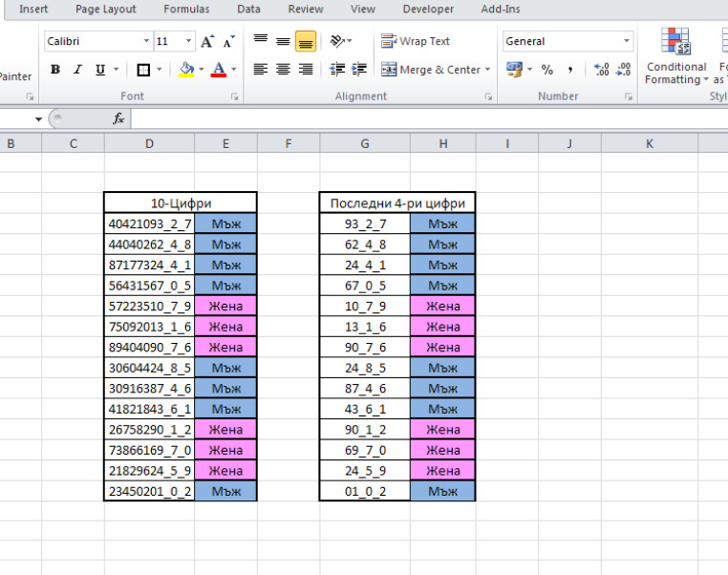Select cell 93_2_7
Screen dimensions: 728x575
365,224
